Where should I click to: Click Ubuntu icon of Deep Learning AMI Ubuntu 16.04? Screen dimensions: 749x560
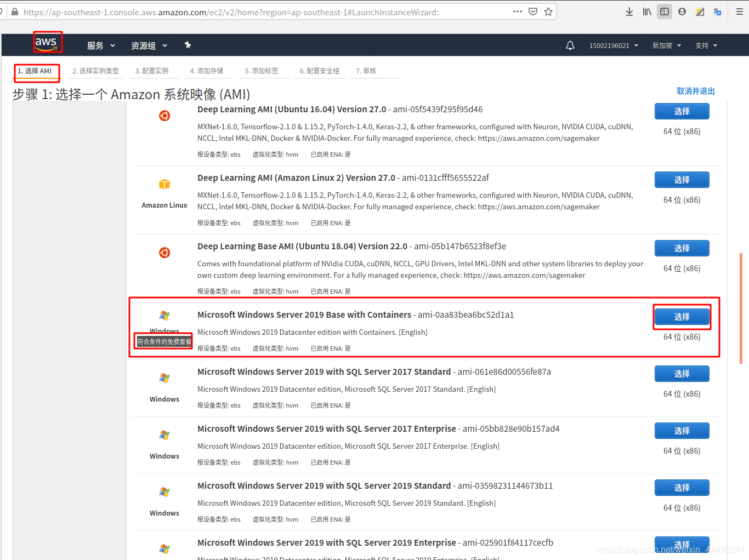(x=164, y=116)
